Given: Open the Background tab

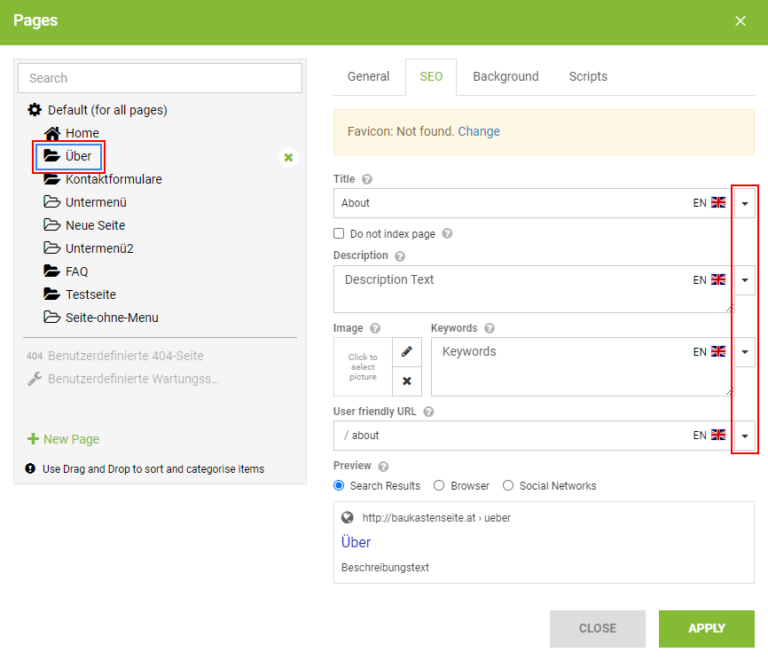Looking at the screenshot, I should pyautogui.click(x=505, y=76).
